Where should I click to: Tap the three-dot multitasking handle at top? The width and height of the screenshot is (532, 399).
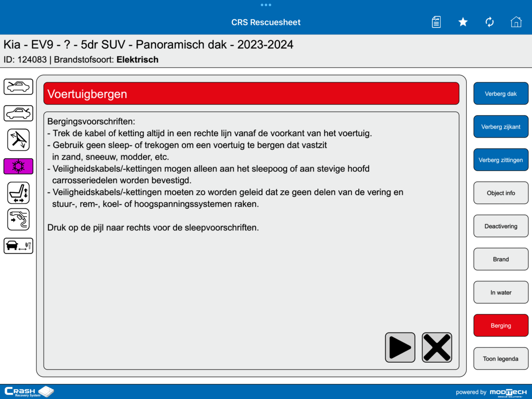pyautogui.click(x=266, y=5)
